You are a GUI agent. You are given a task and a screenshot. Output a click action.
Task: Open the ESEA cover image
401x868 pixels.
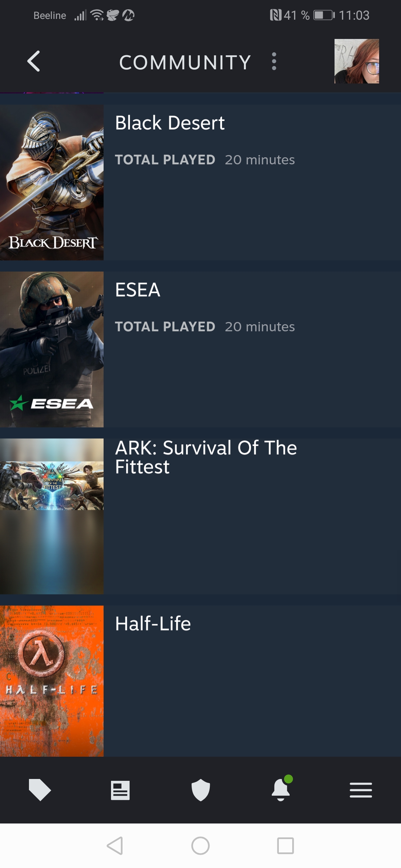click(52, 349)
